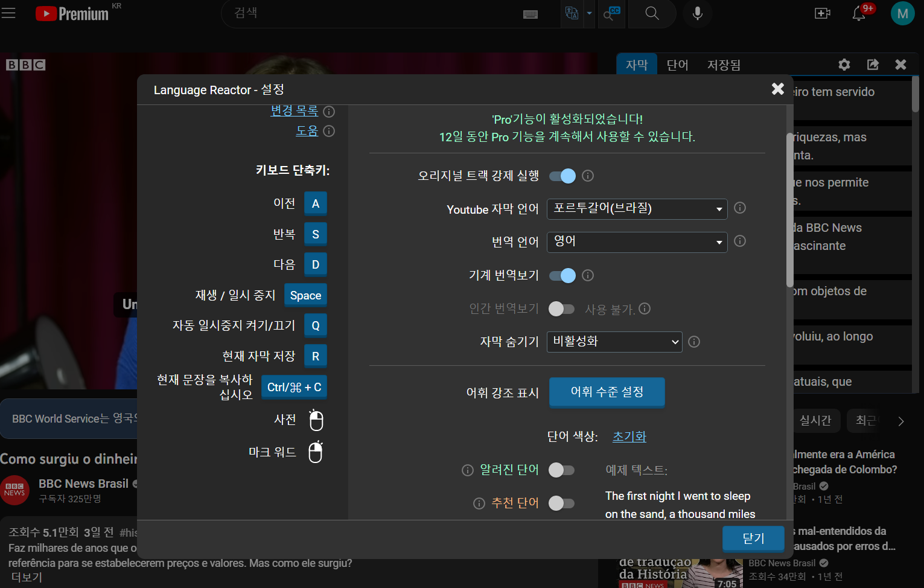The height and width of the screenshot is (588, 924).
Task: Open Youtube 자막 언어 dropdown
Action: tap(637, 209)
